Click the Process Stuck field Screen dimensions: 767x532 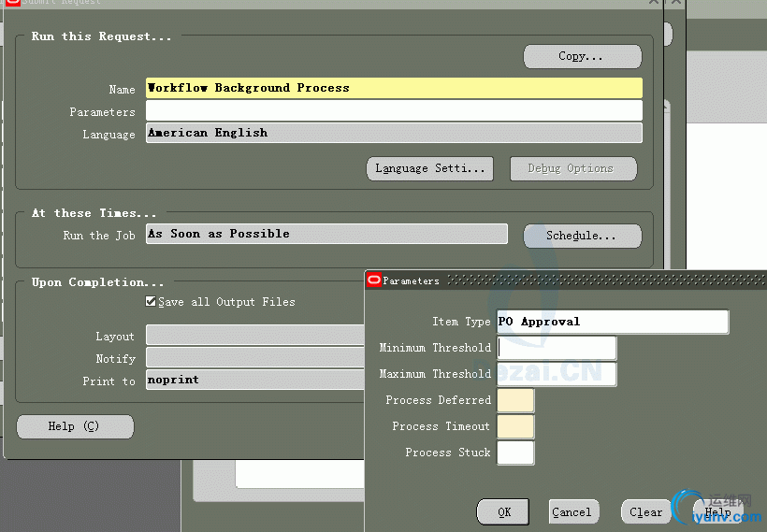[515, 453]
